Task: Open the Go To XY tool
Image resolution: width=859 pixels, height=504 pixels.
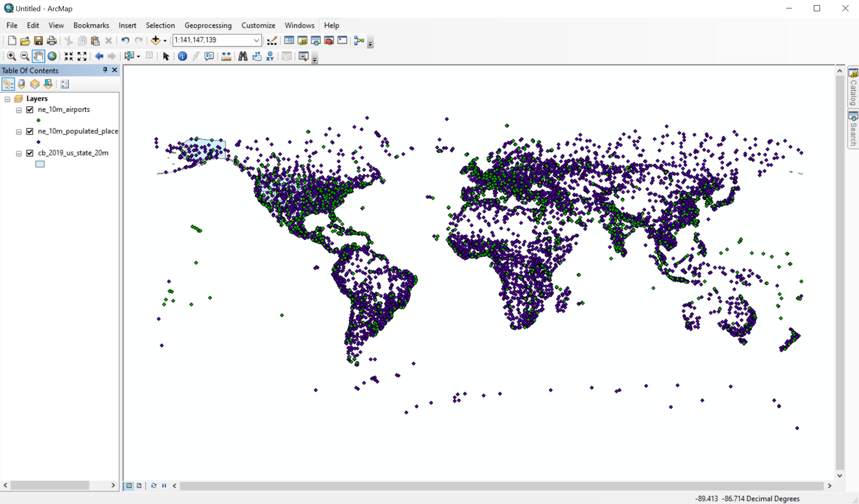Action: (x=270, y=56)
